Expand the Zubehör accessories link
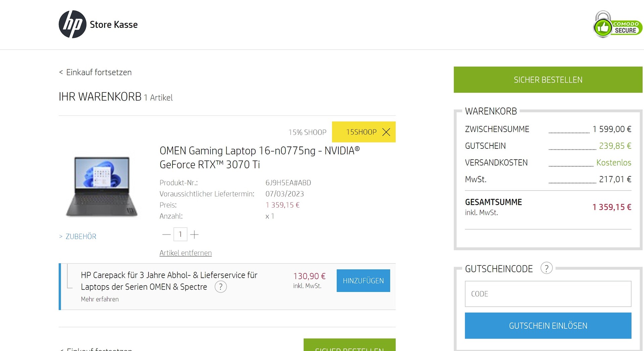644x351 pixels. pyautogui.click(x=78, y=236)
